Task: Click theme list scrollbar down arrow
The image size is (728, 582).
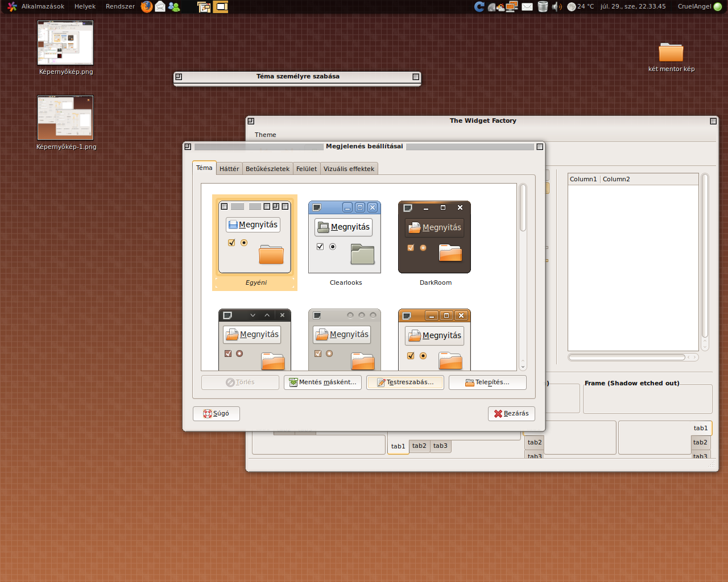Action: pos(523,367)
